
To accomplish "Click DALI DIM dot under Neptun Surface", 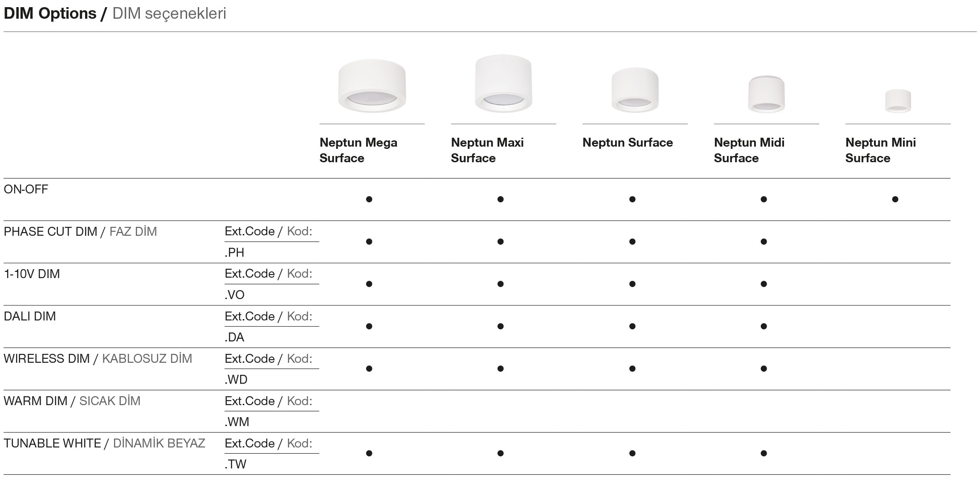I will tap(632, 326).
